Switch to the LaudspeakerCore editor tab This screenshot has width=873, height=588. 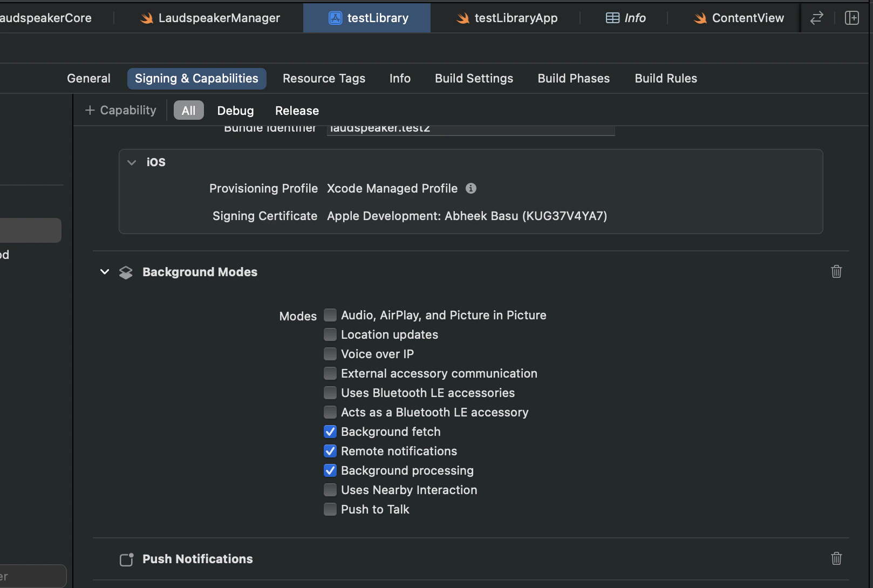(46, 18)
